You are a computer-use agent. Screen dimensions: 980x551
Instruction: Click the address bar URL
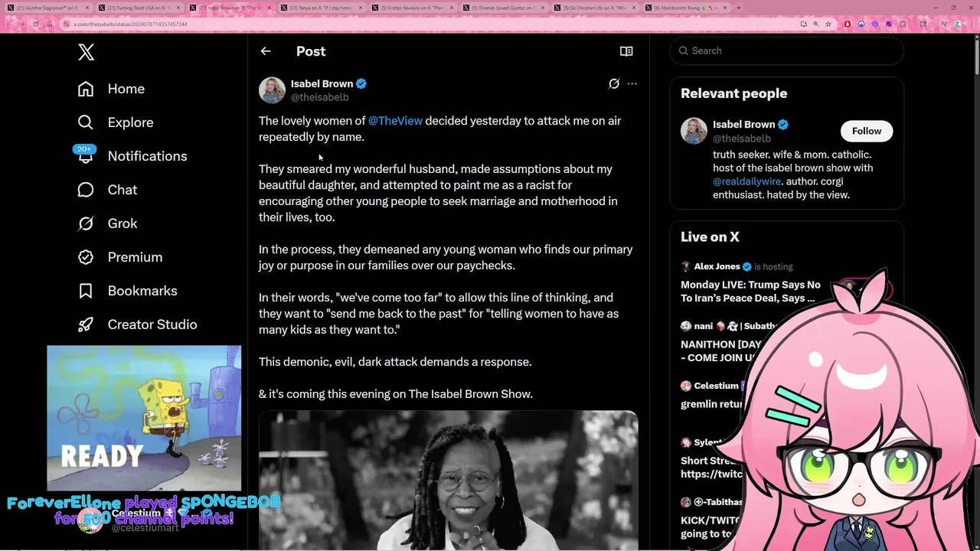point(130,24)
